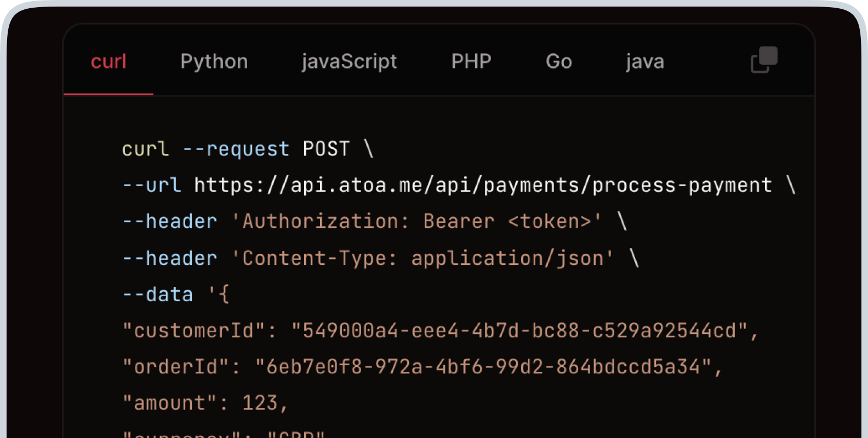Screen dimensions: 868x438
Task: Click the POST method keyword
Action: pos(326,149)
